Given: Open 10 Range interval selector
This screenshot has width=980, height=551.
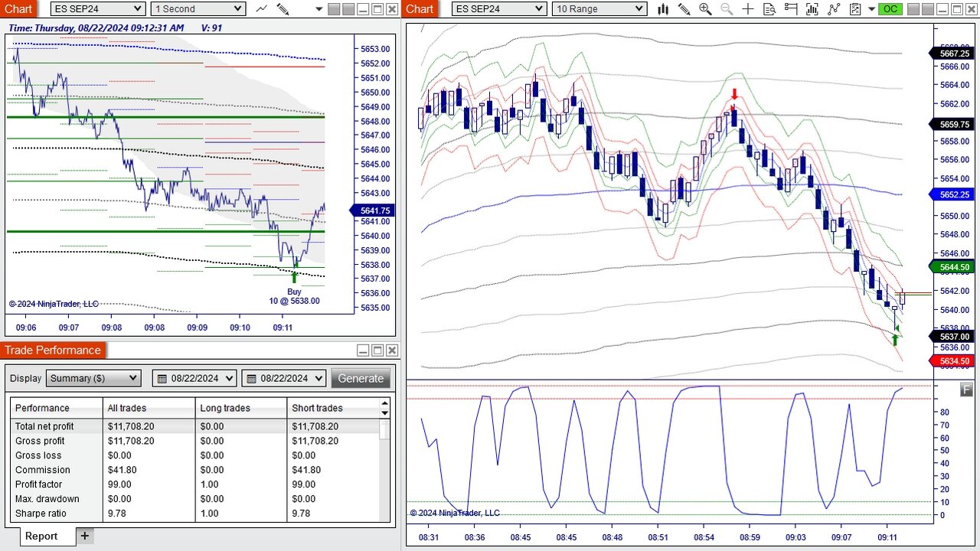Looking at the screenshot, I should pyautogui.click(x=599, y=8).
